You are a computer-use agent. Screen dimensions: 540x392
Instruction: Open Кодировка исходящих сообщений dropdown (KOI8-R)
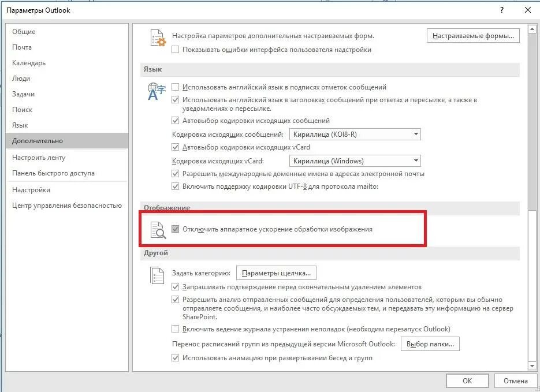point(355,134)
